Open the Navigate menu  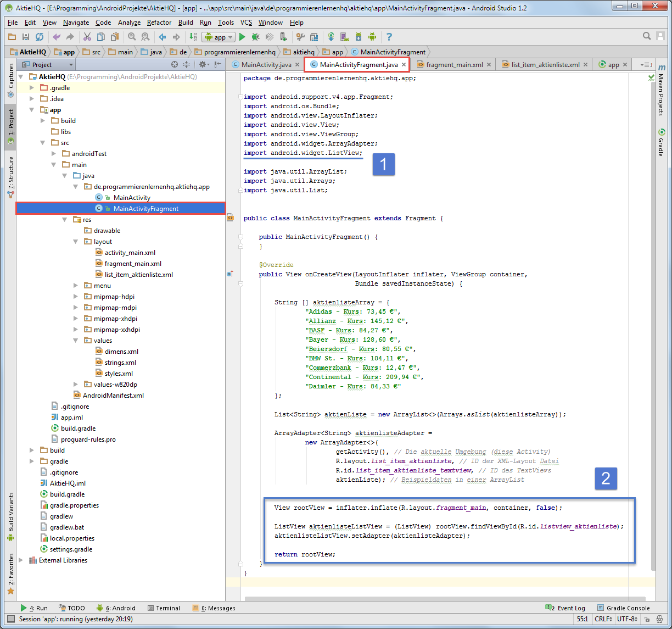click(x=76, y=23)
